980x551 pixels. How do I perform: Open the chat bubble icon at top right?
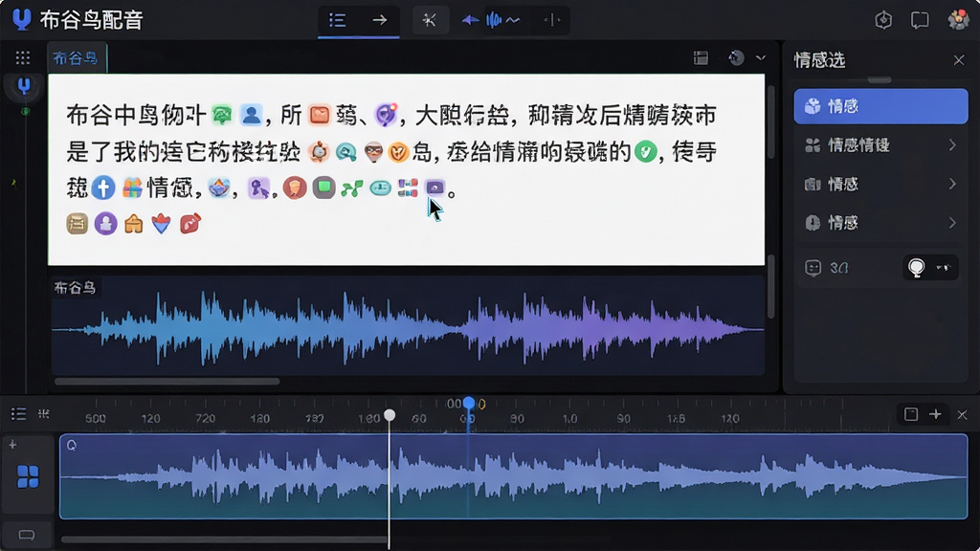(x=920, y=20)
